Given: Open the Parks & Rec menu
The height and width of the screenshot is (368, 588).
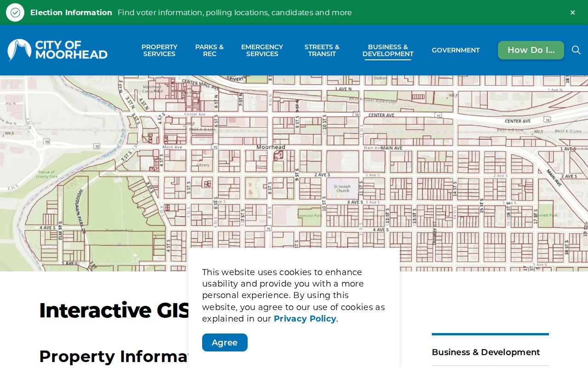Looking at the screenshot, I should pyautogui.click(x=209, y=50).
